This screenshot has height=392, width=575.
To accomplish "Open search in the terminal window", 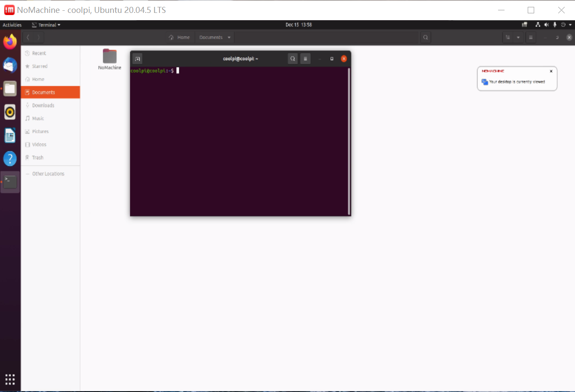I will click(293, 59).
